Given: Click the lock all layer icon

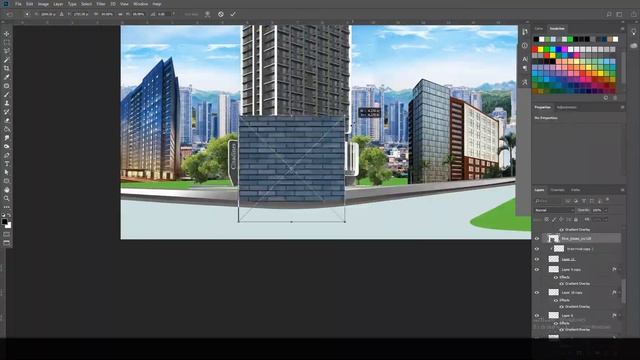Looking at the screenshot, I should tap(576, 220).
